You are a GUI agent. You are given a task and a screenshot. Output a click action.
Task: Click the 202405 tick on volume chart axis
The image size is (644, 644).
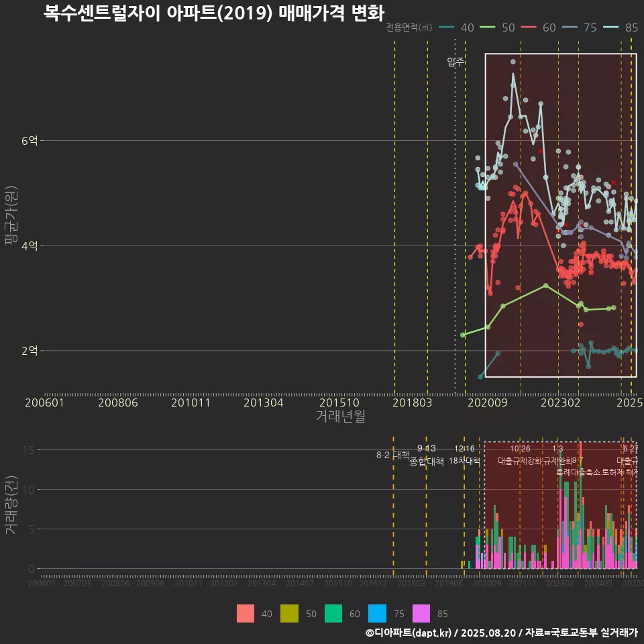point(598,583)
